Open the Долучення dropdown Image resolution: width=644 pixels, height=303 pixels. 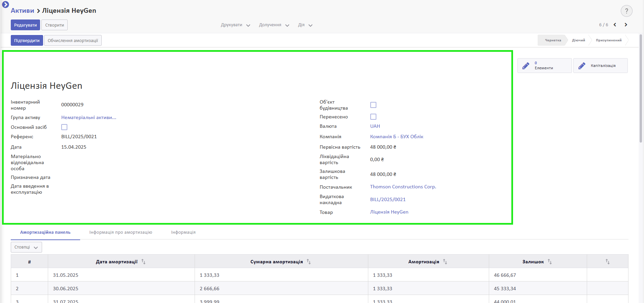point(274,25)
